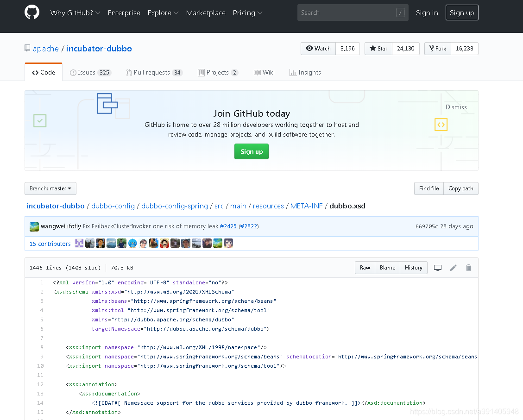The width and height of the screenshot is (523, 420).
Task: Open the apache owner link
Action: pos(46,49)
